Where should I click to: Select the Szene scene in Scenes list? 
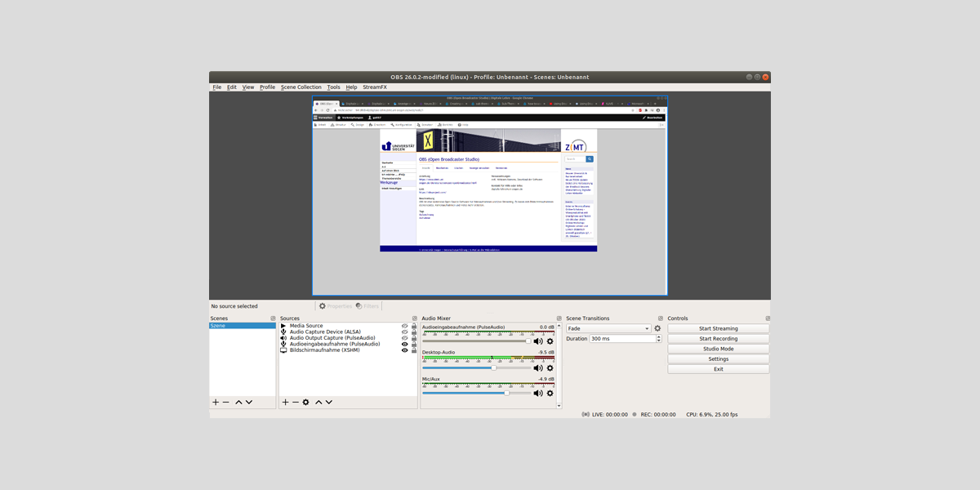tap(242, 326)
